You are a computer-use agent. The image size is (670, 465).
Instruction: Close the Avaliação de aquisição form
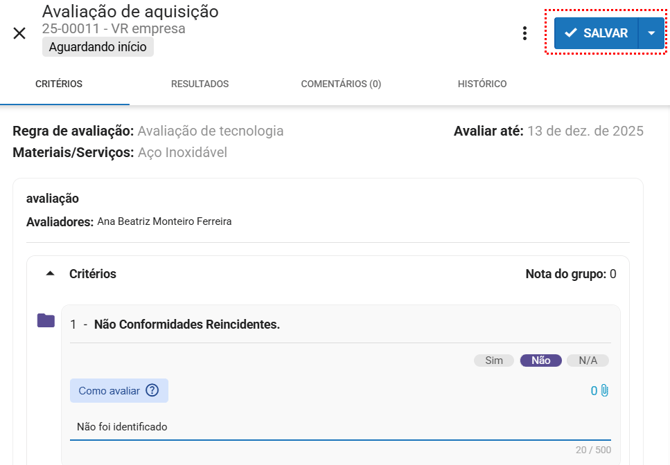pyautogui.click(x=19, y=33)
